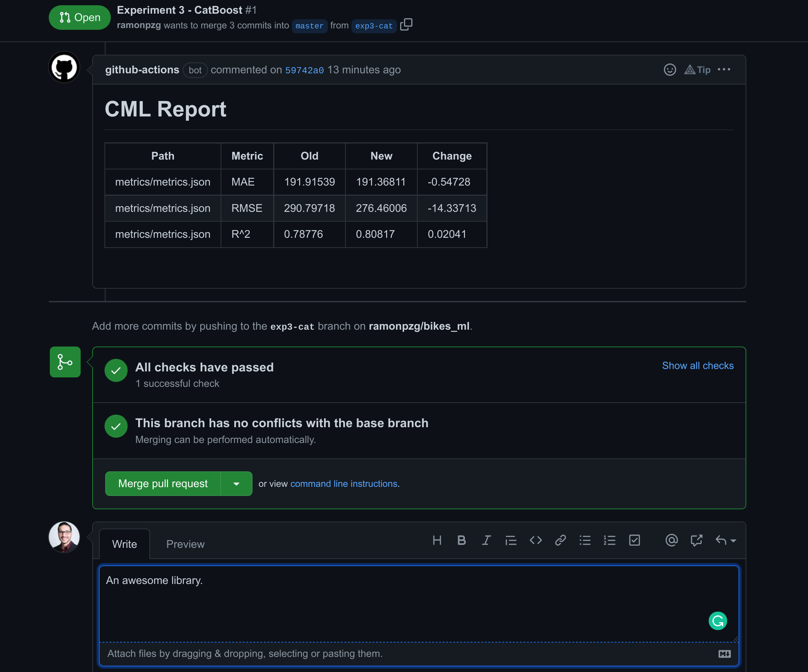Click the copy branch name icon
Image resolution: width=808 pixels, height=672 pixels.
coord(406,25)
